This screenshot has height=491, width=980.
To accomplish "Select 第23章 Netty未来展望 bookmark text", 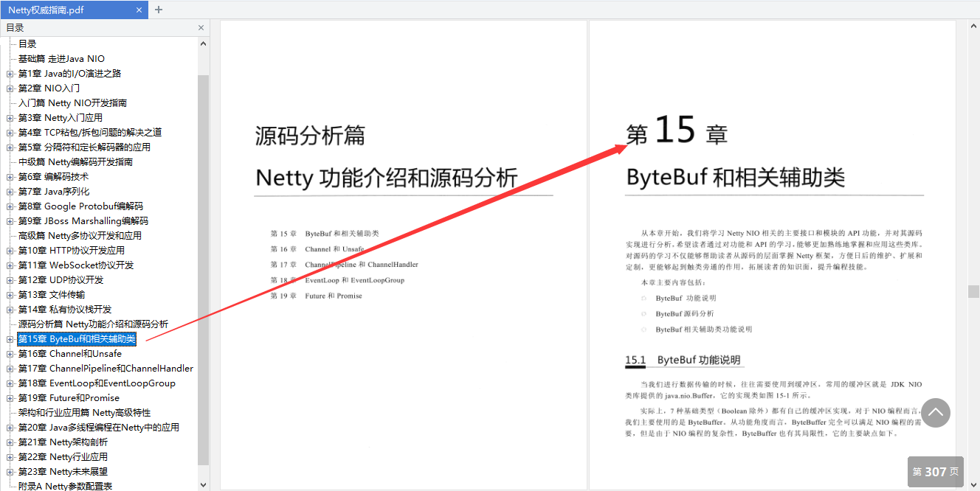I will [x=63, y=472].
